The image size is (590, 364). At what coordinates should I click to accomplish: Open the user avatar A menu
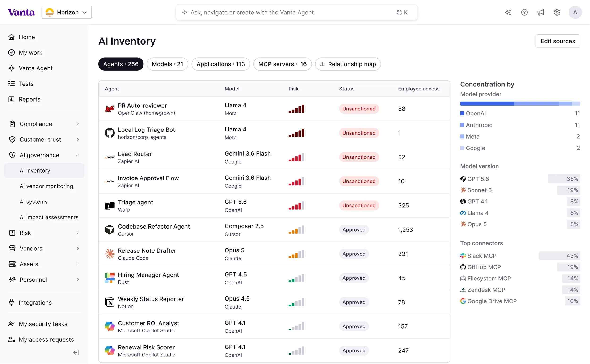click(575, 12)
